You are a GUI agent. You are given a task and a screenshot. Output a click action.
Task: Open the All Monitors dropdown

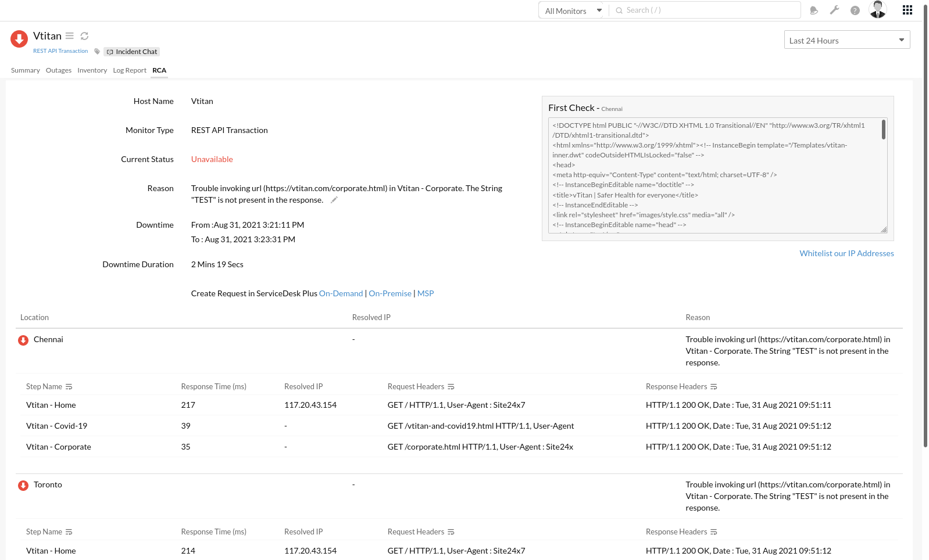tap(573, 10)
